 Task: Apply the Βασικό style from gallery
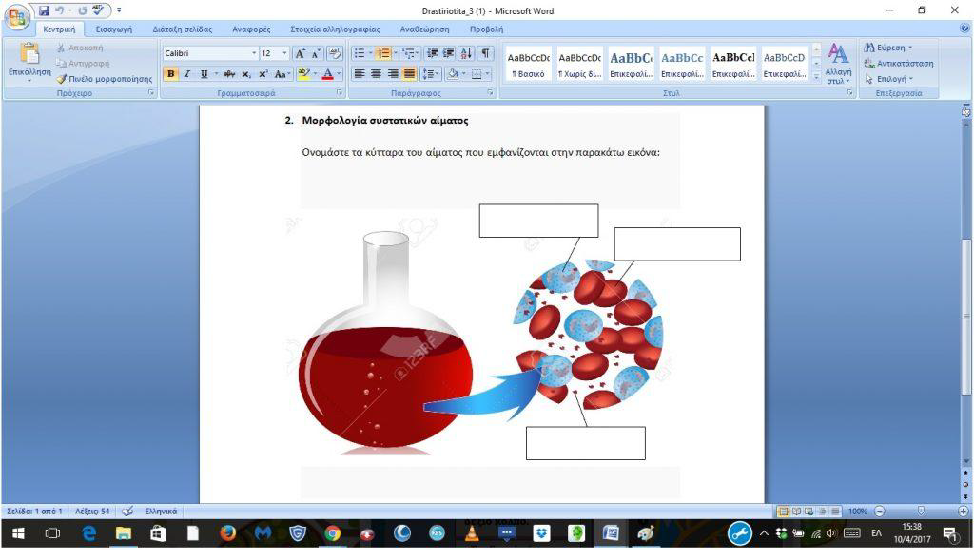pos(528,65)
